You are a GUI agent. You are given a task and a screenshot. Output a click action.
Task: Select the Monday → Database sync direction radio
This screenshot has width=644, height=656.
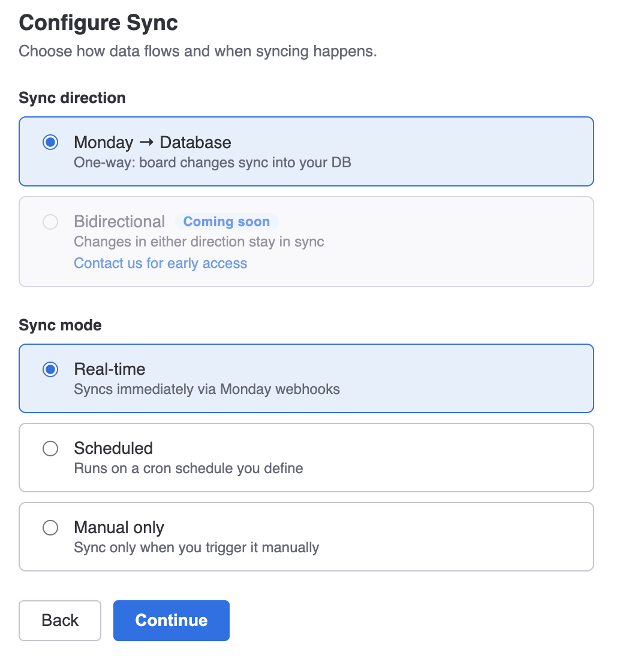tap(50, 142)
